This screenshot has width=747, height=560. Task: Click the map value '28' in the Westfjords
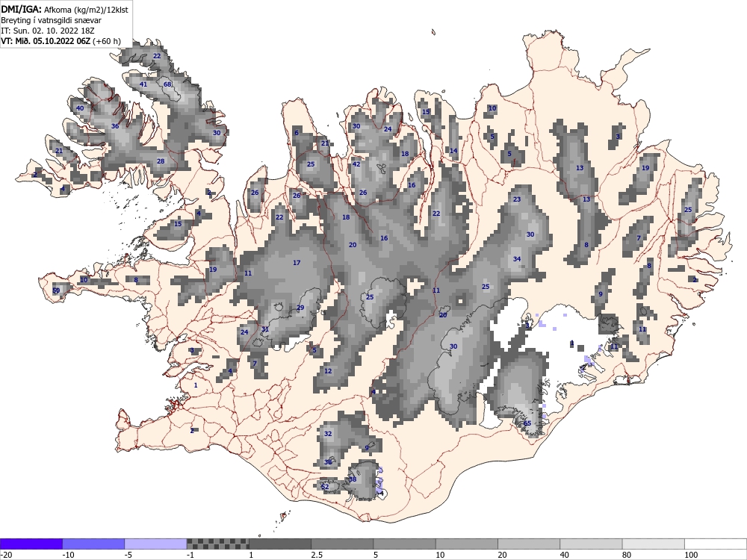click(x=161, y=161)
